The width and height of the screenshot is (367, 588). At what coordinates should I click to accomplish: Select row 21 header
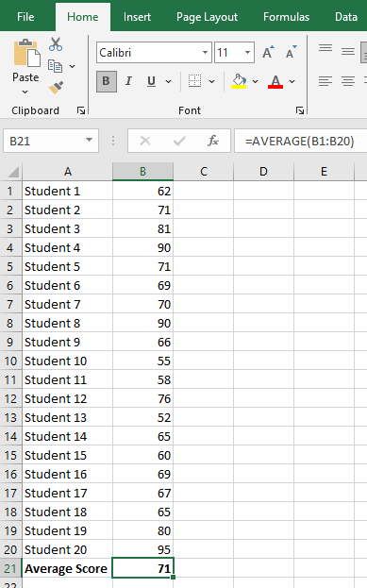coord(10,569)
